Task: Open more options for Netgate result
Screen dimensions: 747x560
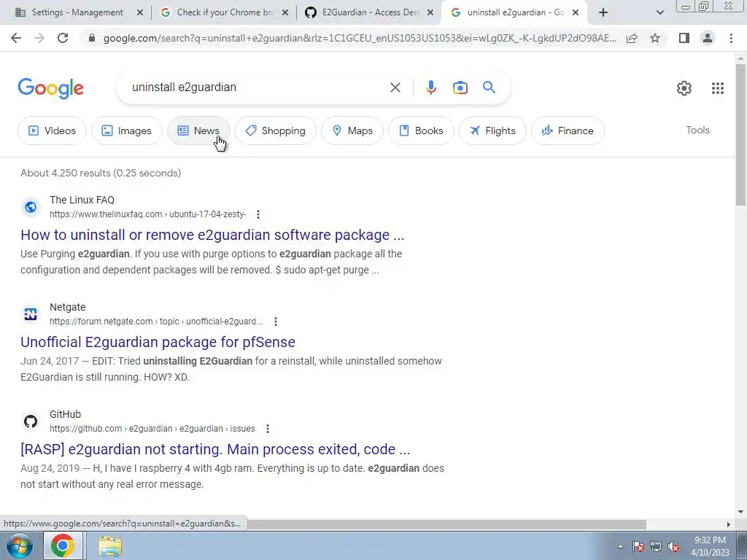Action: (x=275, y=322)
